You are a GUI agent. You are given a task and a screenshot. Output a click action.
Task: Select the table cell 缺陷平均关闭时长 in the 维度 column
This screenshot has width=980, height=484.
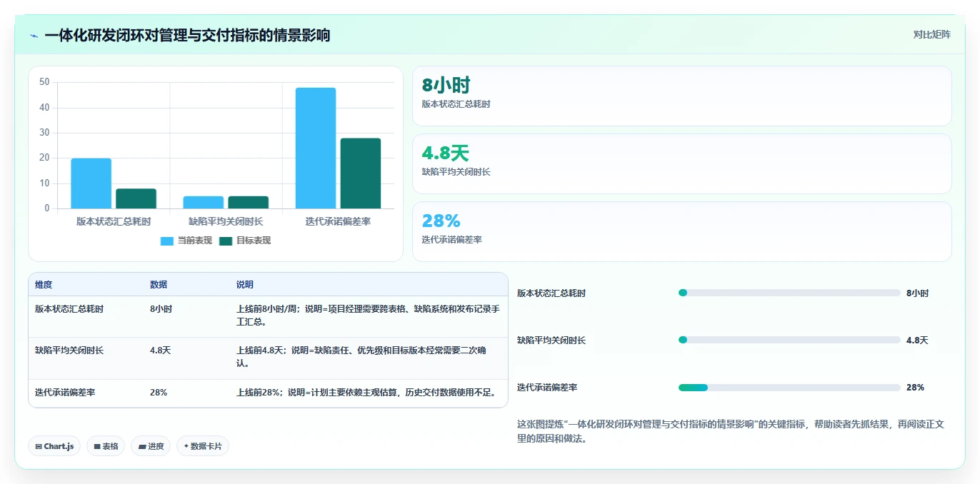pyautogui.click(x=69, y=351)
